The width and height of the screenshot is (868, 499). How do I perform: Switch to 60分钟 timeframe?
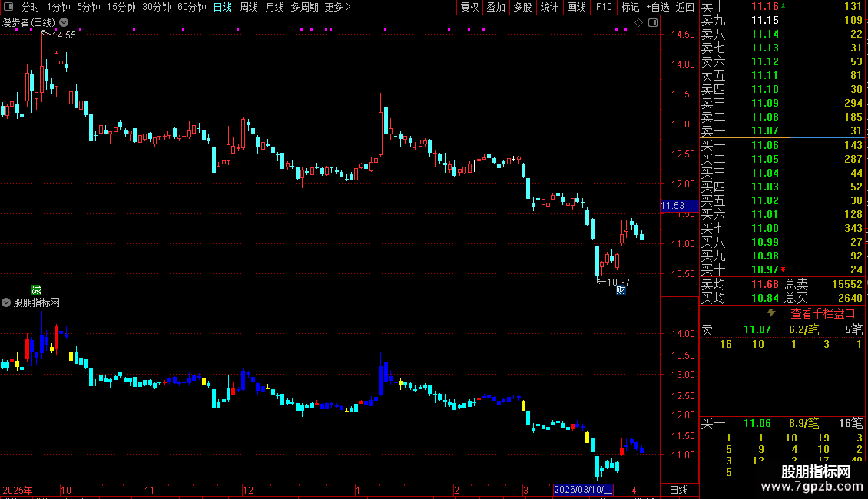[x=192, y=7]
